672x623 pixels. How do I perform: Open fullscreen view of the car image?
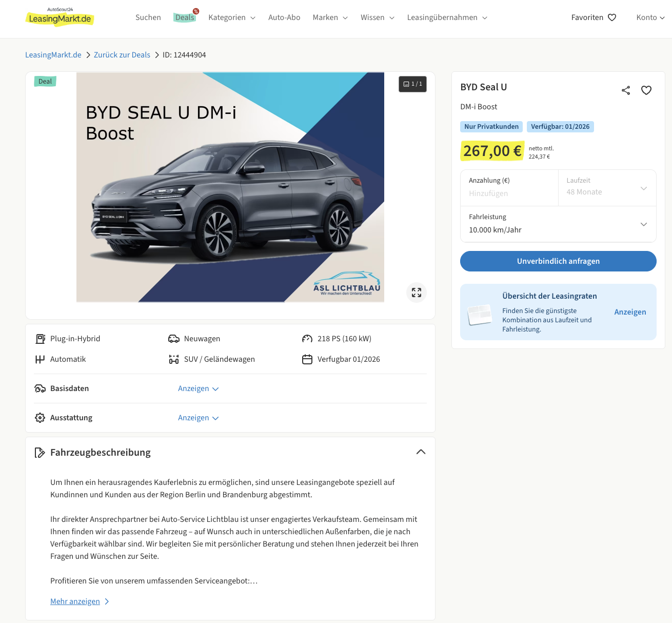[416, 293]
